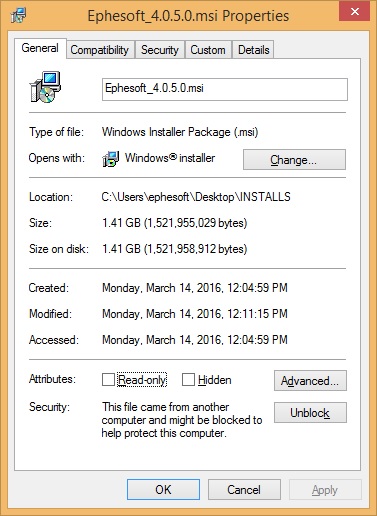Tick the Hidden attribute checkbox
377x516 pixels.
point(188,380)
